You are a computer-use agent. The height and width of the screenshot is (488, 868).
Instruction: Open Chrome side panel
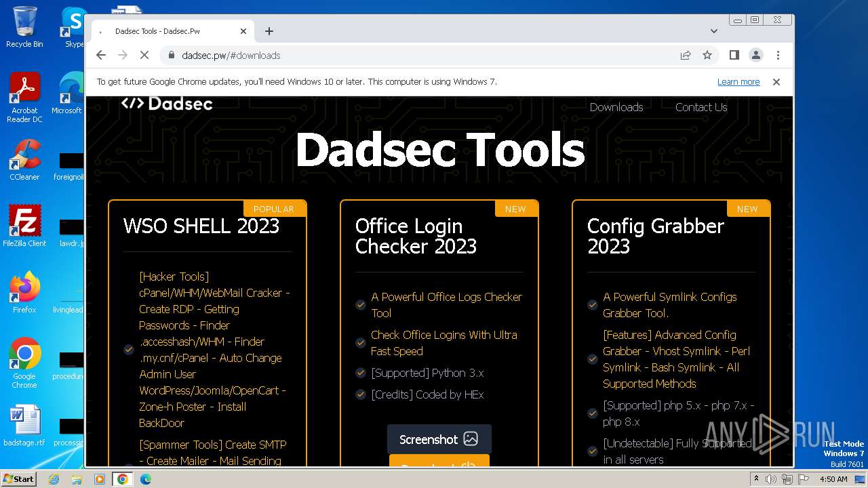pyautogui.click(x=734, y=55)
